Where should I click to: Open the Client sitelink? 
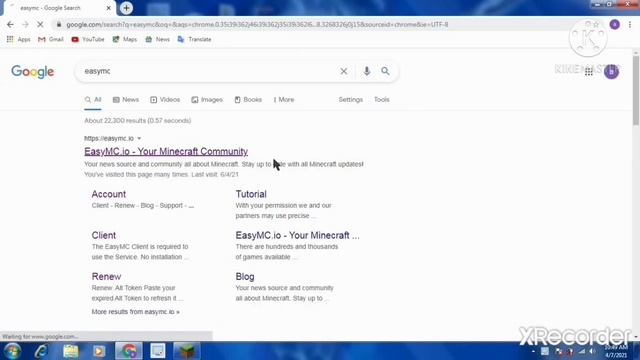(x=104, y=236)
